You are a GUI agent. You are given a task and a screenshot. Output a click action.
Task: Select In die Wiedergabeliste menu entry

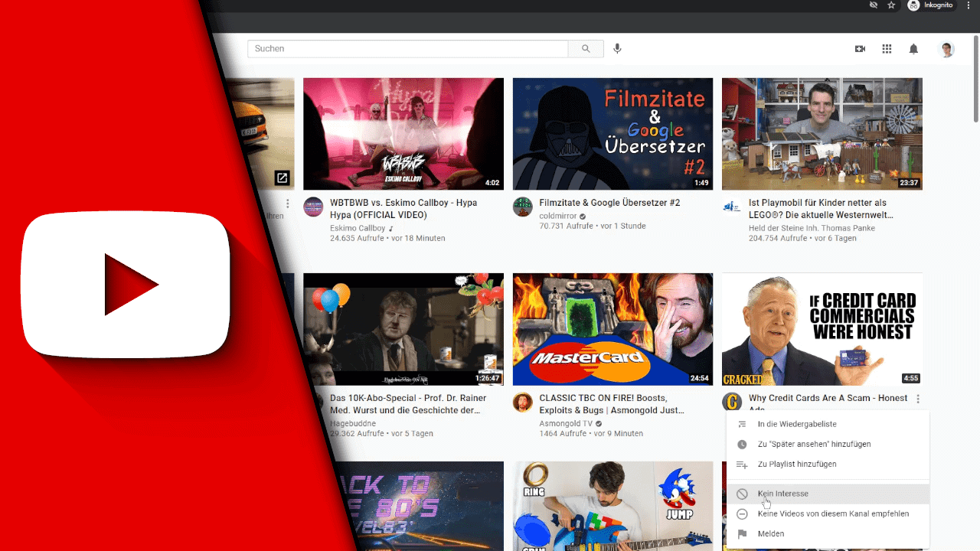point(828,424)
